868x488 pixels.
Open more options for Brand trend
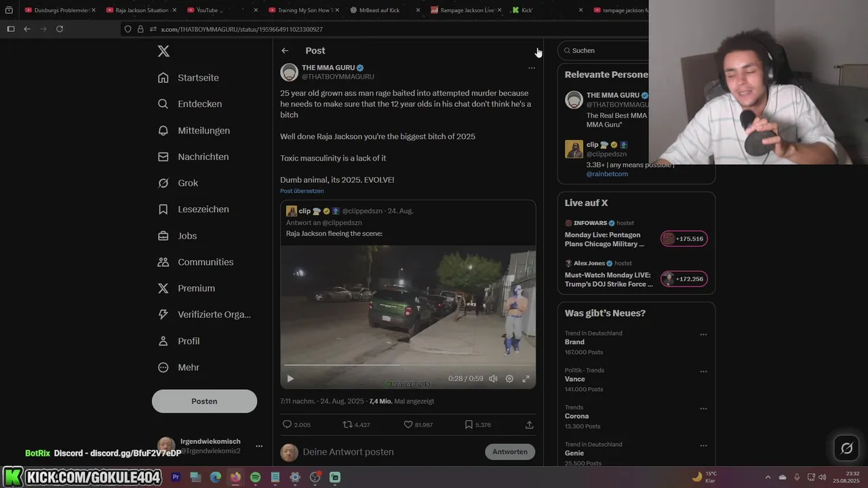[x=703, y=334]
